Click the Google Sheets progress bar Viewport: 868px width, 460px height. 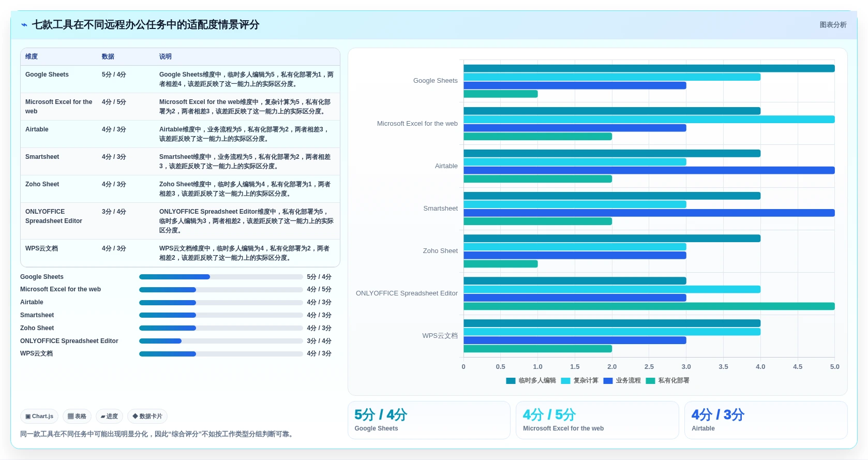[x=221, y=277]
